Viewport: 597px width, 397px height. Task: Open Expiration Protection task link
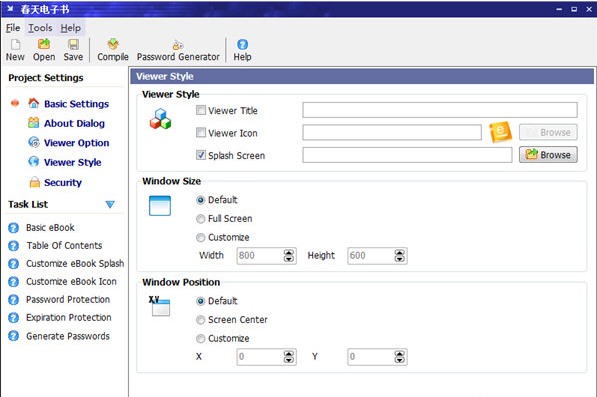pyautogui.click(x=69, y=317)
